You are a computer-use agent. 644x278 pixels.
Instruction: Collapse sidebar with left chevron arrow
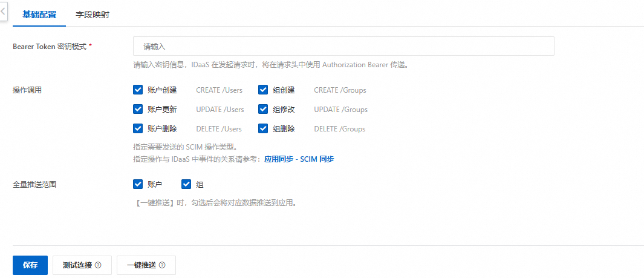point(3,11)
